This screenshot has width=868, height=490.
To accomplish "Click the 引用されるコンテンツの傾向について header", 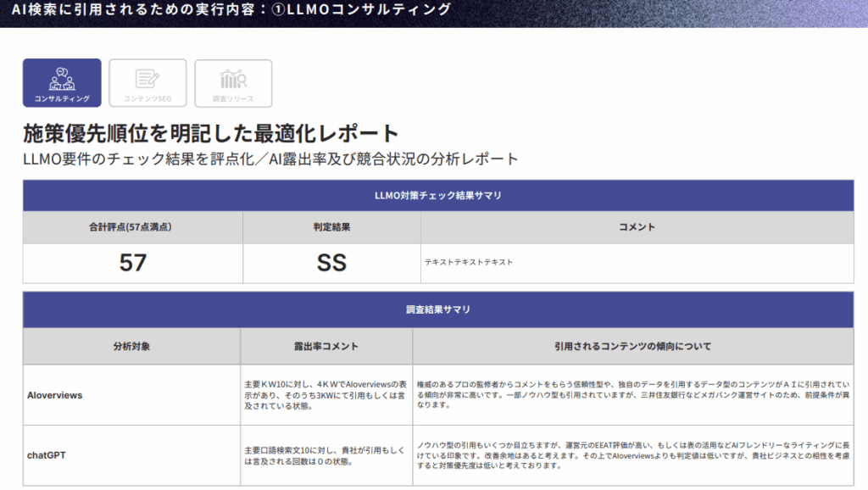I will pos(632,346).
